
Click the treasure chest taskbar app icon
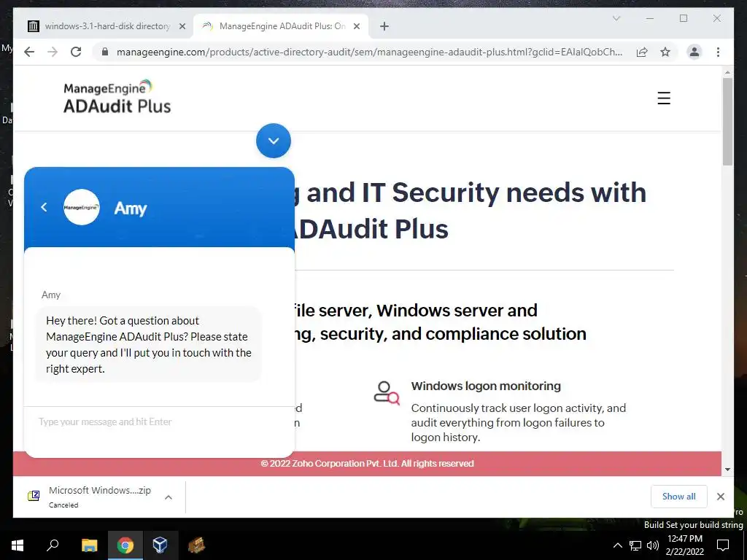click(196, 545)
